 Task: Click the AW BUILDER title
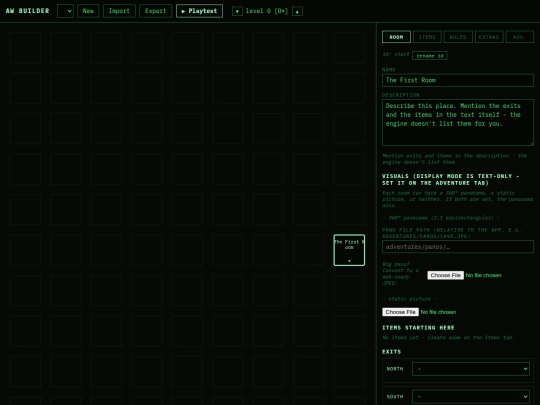coord(28,11)
